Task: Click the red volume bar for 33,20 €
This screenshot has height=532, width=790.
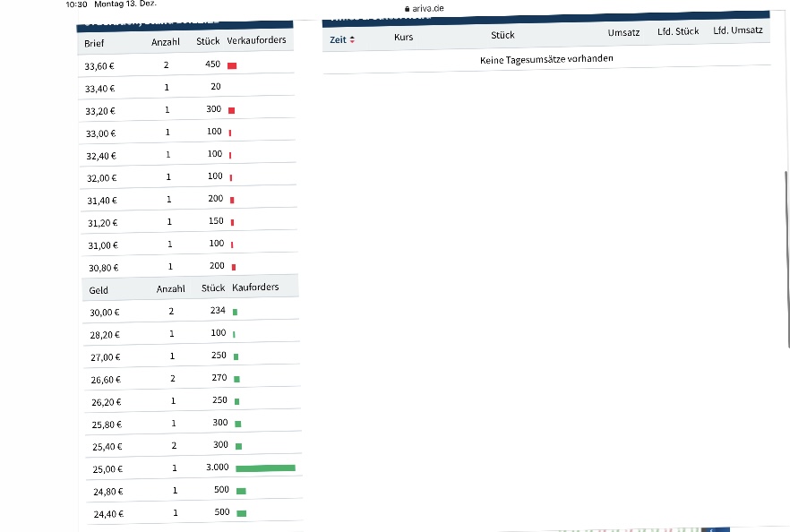Action: [231, 111]
